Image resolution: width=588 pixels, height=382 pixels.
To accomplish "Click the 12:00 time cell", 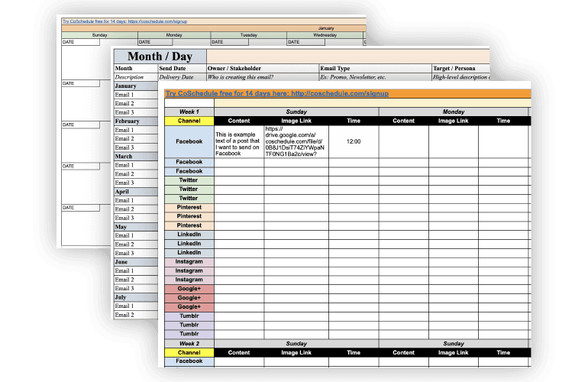I will pyautogui.click(x=354, y=141).
